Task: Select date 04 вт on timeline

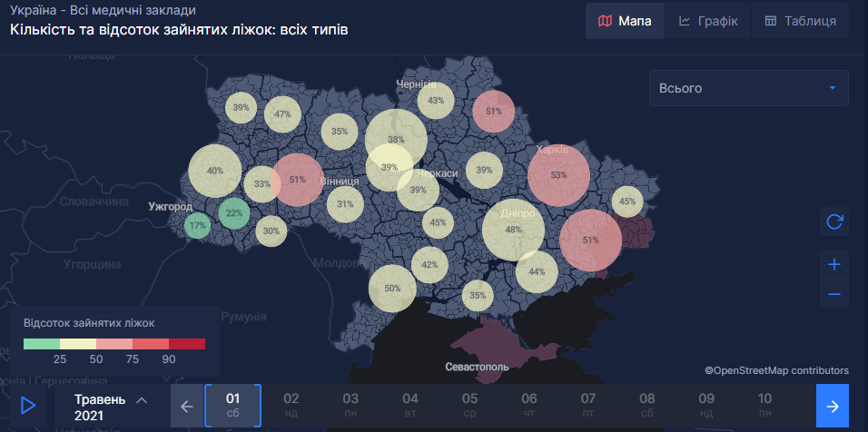Action: tap(410, 406)
